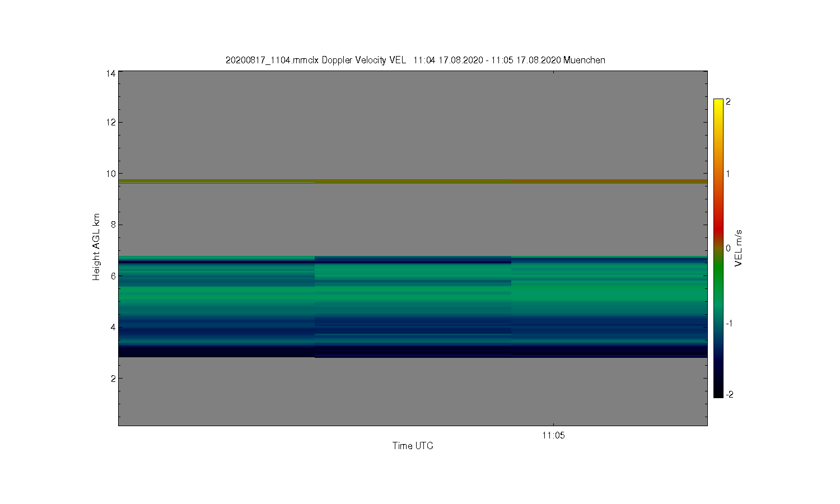Click the Time UTC axis label
Screen dimensions: 840x504
pos(413,446)
